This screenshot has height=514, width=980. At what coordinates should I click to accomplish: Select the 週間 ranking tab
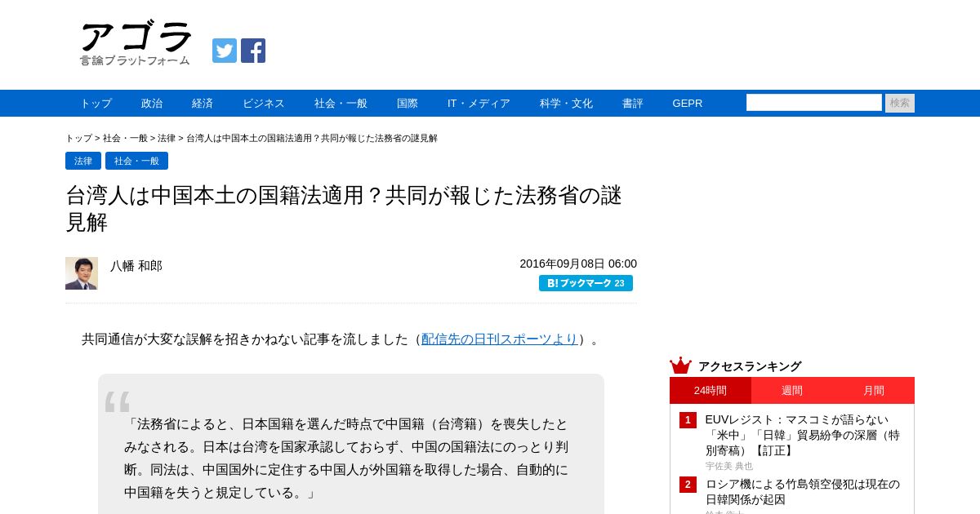pos(792,391)
